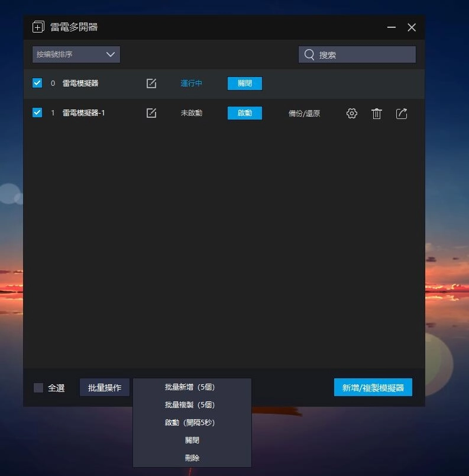This screenshot has height=476, width=469.
Task: Click the rename edit icon for 雷電模擬器-1
Action: [151, 113]
